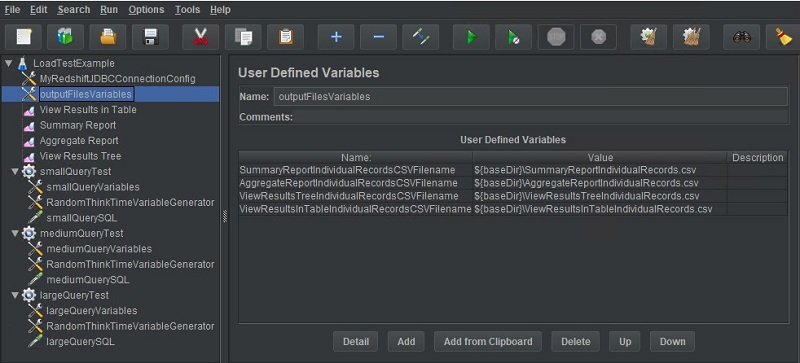Viewport: 800px width, 363px height.
Task: Select mediumQueryVariables tree node
Action: point(99,249)
